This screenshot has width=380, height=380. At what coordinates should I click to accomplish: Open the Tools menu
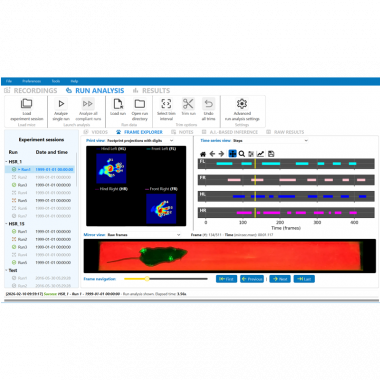coord(56,81)
